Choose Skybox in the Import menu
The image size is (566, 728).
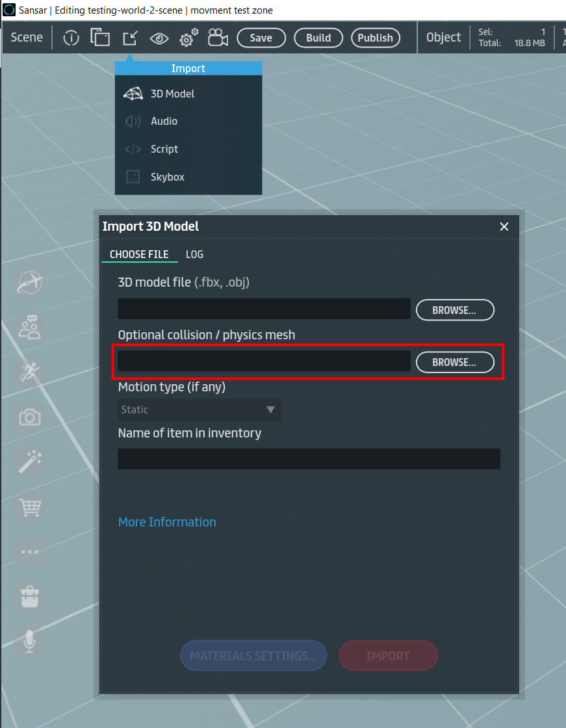click(167, 177)
